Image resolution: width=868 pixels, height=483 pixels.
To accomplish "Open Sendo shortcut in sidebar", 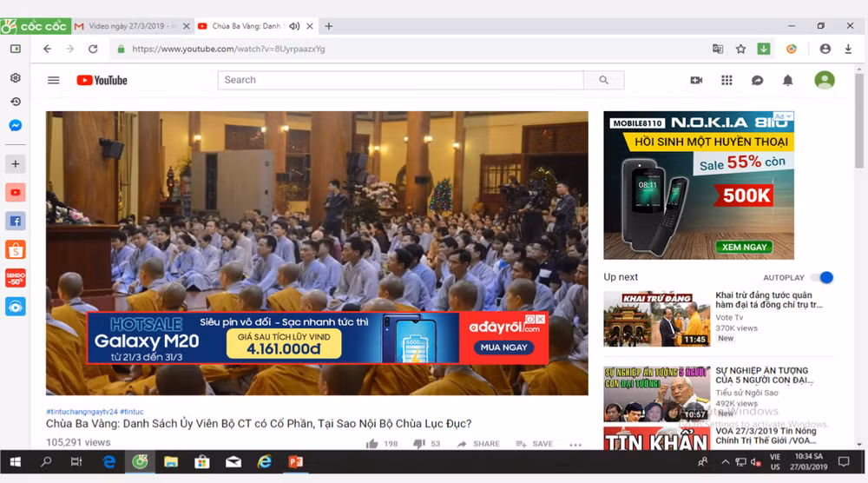I will (16, 278).
